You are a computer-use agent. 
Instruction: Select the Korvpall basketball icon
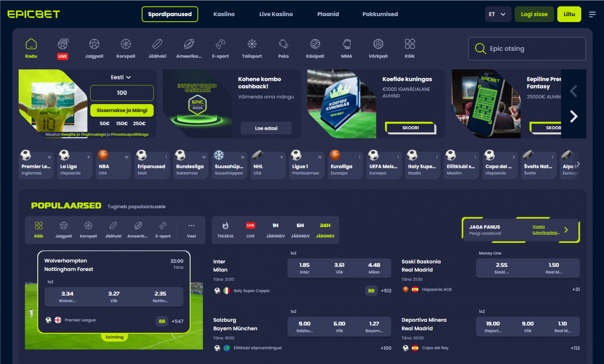pyautogui.click(x=125, y=48)
